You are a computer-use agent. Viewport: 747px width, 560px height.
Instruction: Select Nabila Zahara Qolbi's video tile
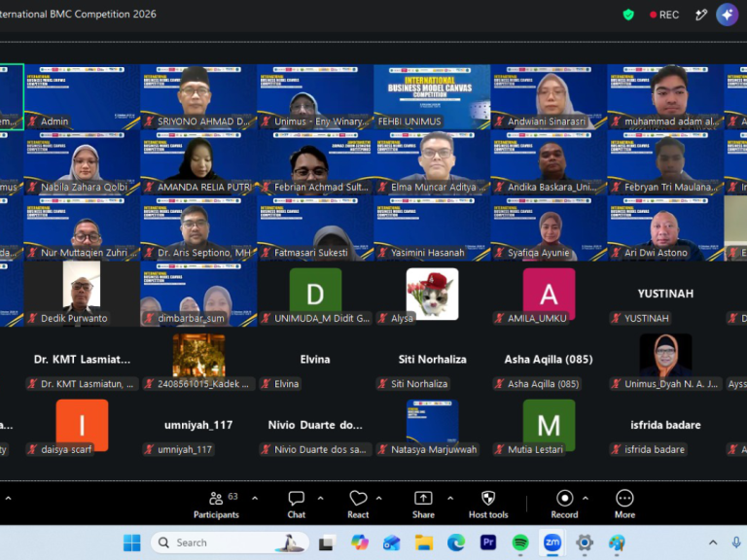[82, 163]
